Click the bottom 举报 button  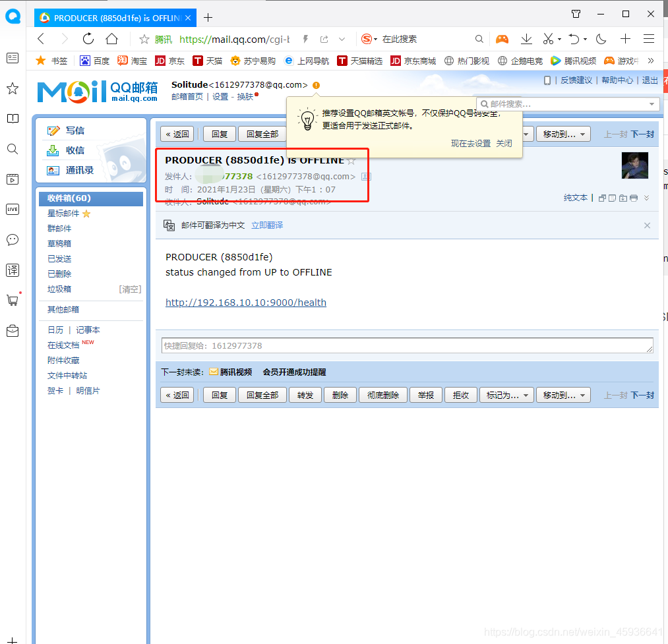(x=425, y=395)
